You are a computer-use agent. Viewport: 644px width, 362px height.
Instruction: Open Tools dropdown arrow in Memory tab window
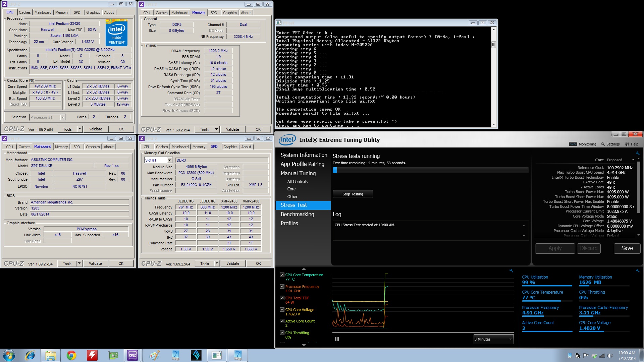216,129
